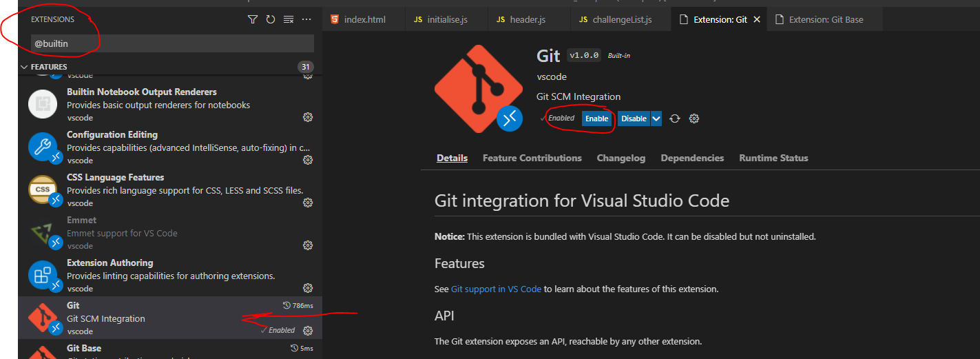The image size is (980, 359).
Task: Click the sync icon next to Disable
Action: tap(675, 119)
